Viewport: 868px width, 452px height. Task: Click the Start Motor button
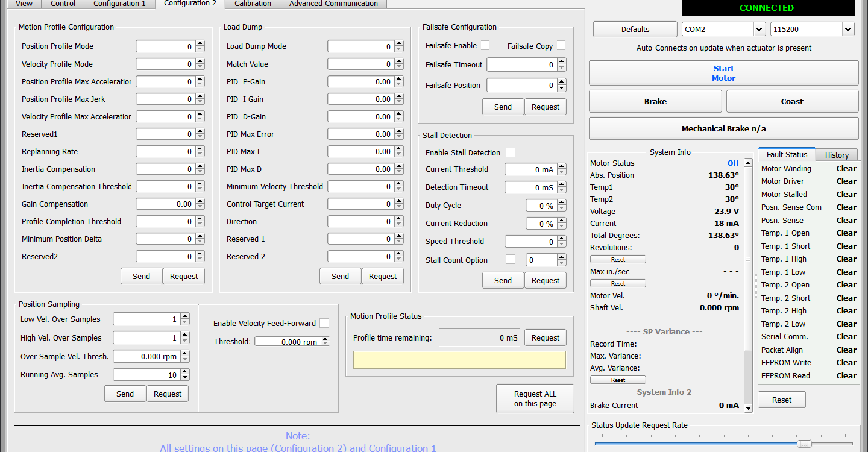tap(723, 73)
